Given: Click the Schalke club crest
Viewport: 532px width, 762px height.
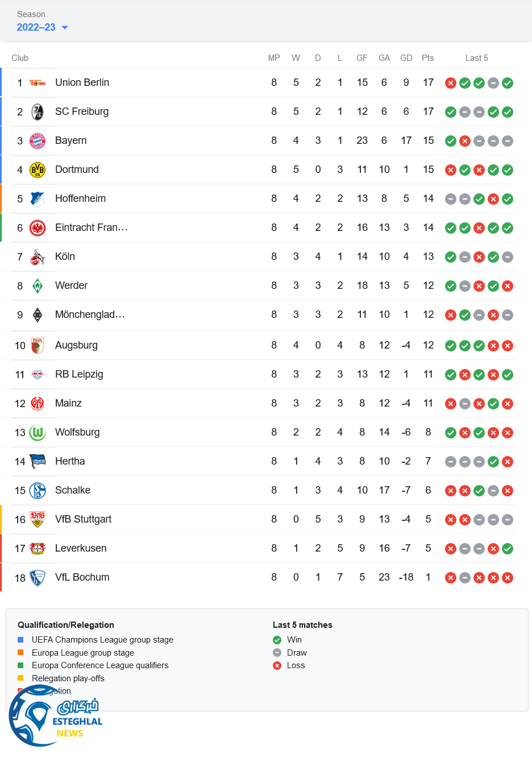Looking at the screenshot, I should 38,491.
